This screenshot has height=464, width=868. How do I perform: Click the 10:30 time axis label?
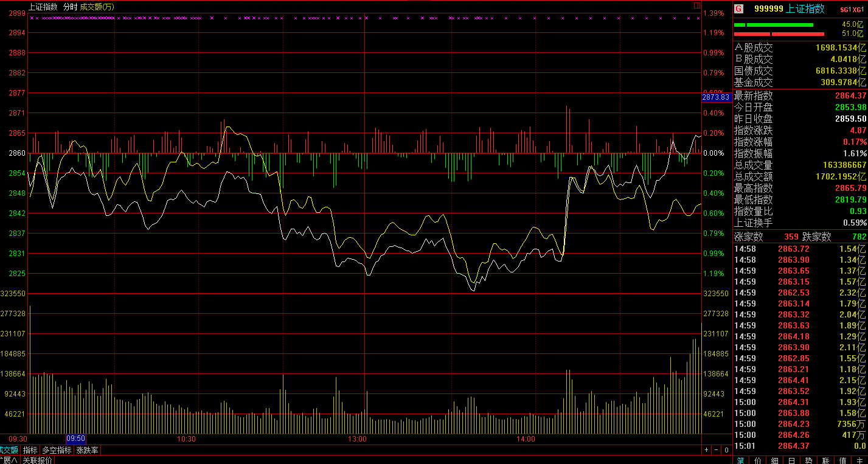coord(187,438)
